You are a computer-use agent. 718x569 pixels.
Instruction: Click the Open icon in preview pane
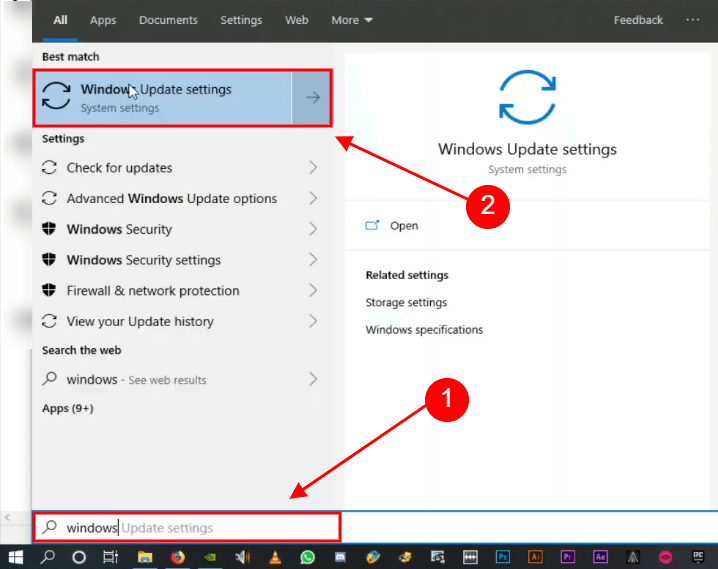tap(372, 225)
